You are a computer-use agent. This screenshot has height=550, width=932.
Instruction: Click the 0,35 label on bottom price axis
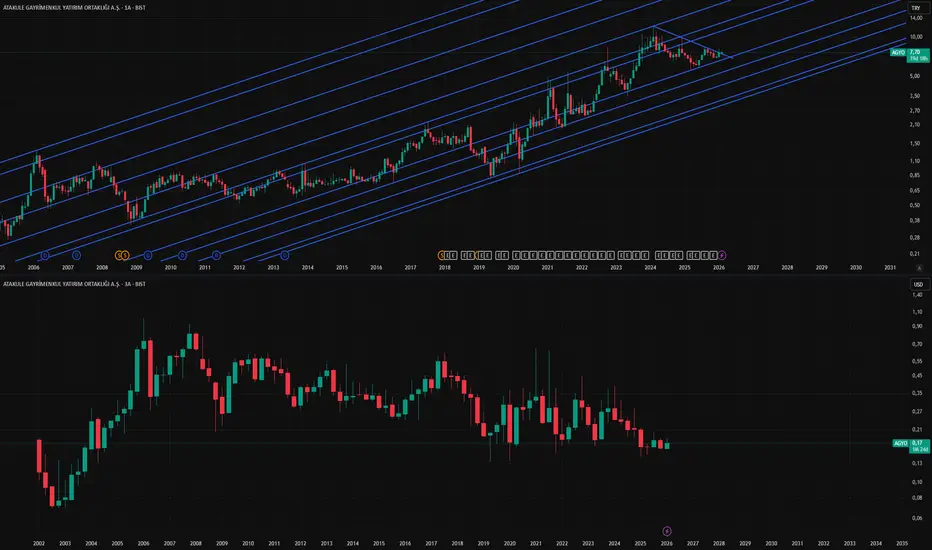pyautogui.click(x=918, y=393)
